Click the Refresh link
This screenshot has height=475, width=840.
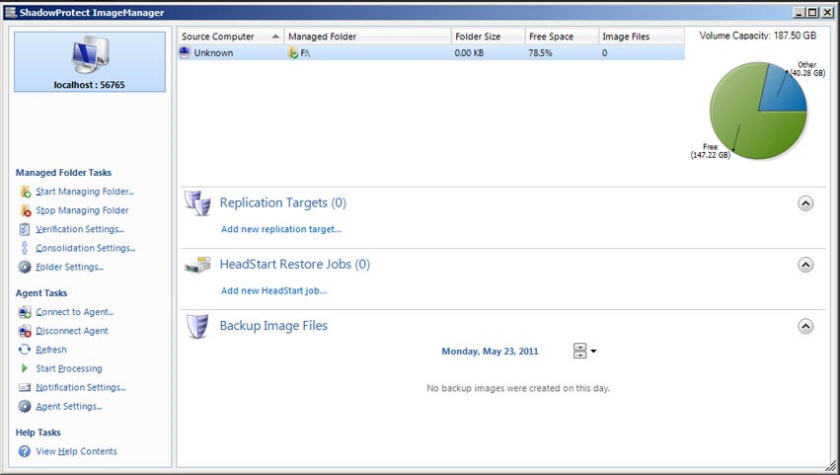[51, 350]
